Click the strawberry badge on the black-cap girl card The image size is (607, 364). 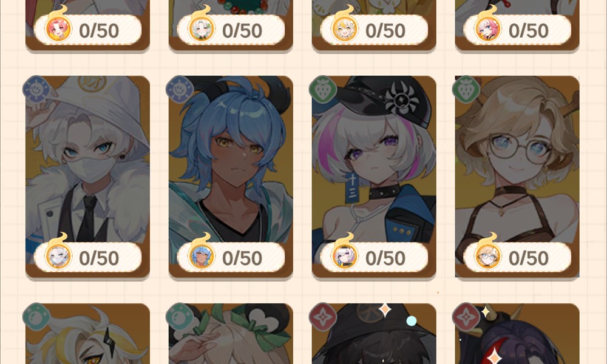point(323,89)
